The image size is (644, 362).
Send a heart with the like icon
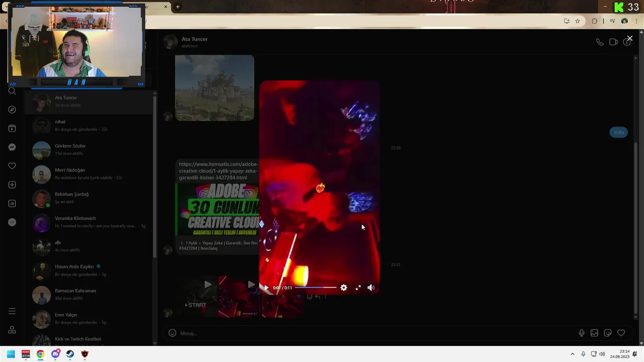click(621, 333)
